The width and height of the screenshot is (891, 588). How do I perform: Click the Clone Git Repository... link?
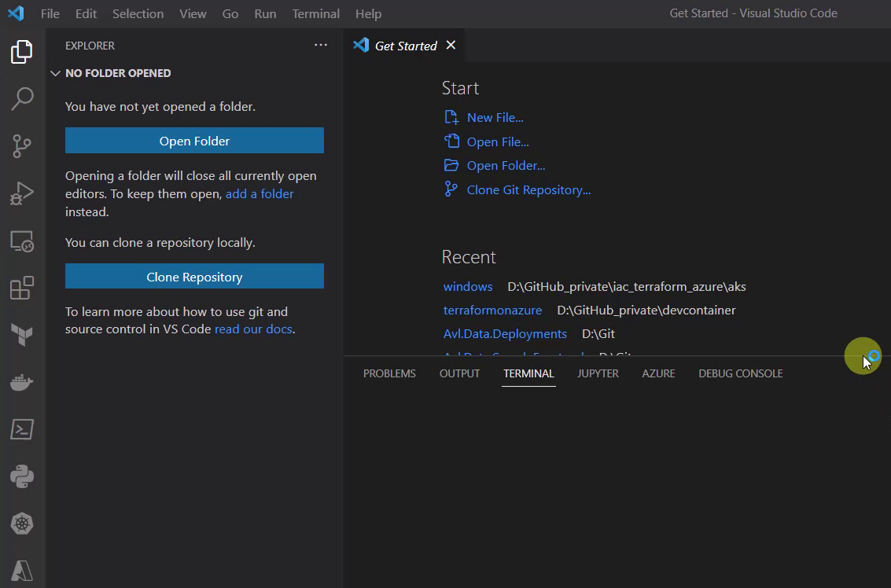528,189
